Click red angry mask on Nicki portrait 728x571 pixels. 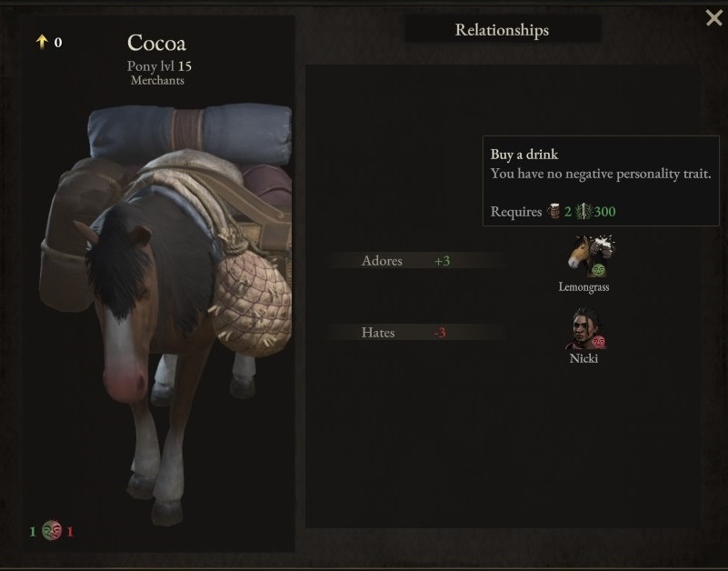599,343
